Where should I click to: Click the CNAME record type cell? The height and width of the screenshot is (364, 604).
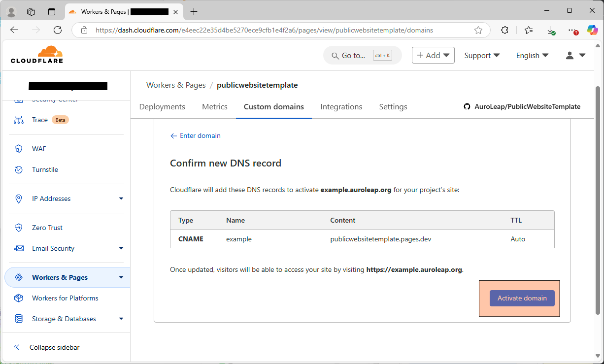(191, 239)
